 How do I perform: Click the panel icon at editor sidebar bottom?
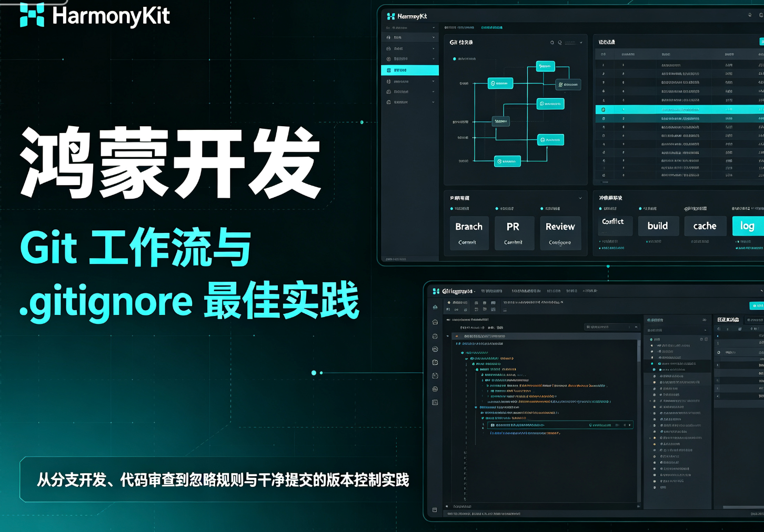pos(435,510)
